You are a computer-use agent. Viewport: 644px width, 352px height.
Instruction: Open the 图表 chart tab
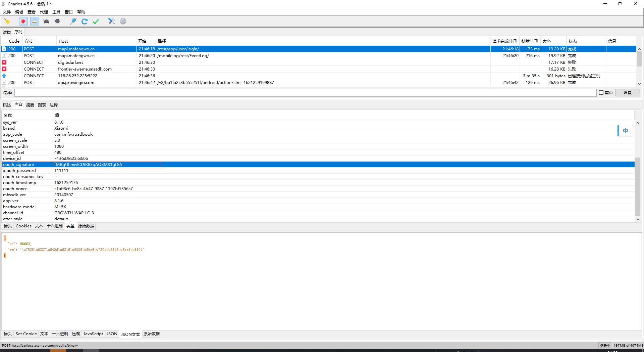click(x=42, y=105)
